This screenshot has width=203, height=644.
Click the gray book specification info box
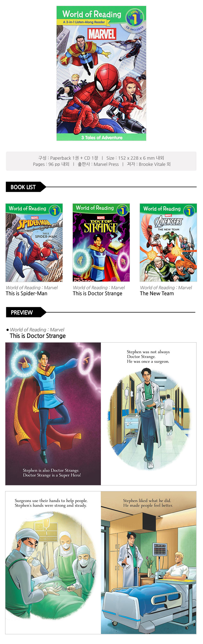(x=101, y=161)
